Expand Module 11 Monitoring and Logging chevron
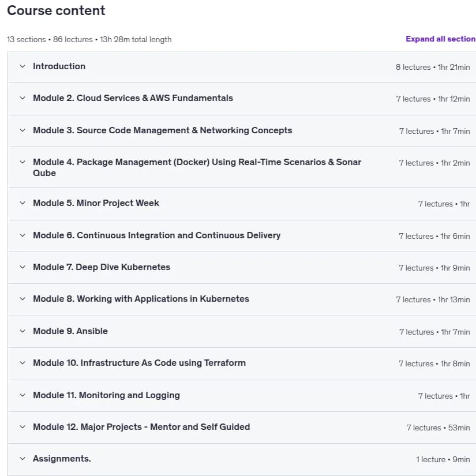 point(23,395)
